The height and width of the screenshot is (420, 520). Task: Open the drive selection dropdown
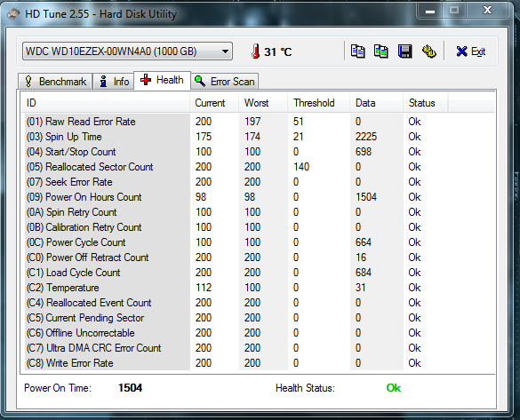(x=127, y=52)
